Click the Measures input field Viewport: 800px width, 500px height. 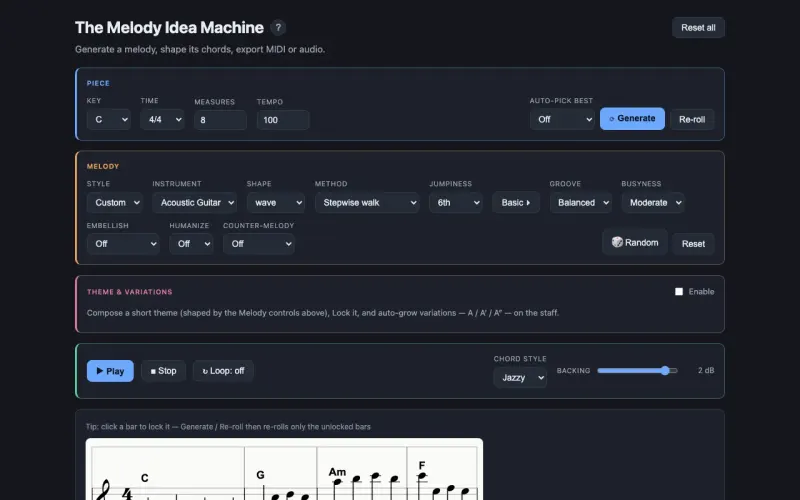220,120
